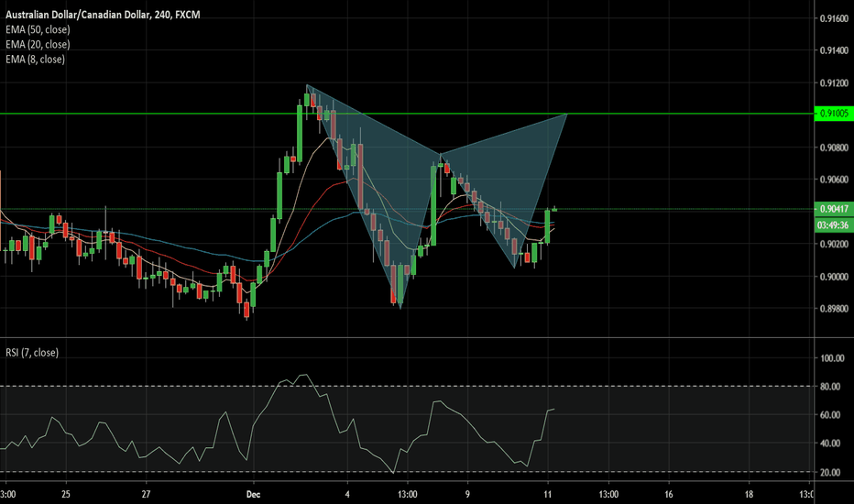Click the 03:49:36 countdown timer label
This screenshot has height=504, width=854.
click(834, 225)
